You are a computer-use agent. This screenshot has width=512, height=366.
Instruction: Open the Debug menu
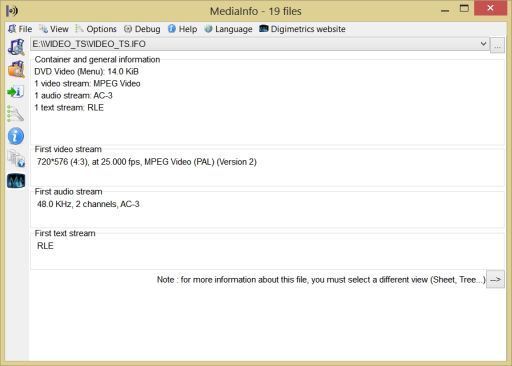(x=142, y=29)
